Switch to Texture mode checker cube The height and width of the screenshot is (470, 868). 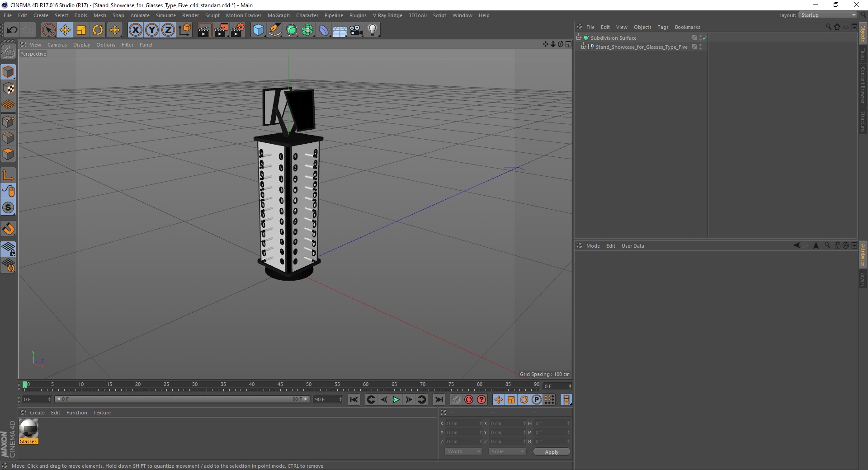click(8, 88)
